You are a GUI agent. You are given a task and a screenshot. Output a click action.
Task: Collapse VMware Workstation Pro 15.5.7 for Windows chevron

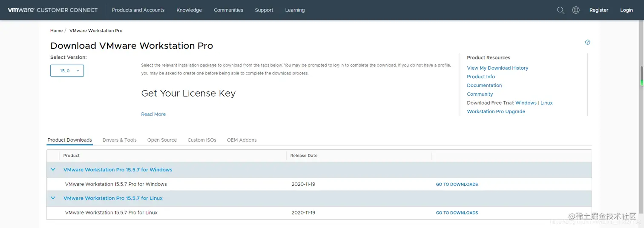[53, 169]
